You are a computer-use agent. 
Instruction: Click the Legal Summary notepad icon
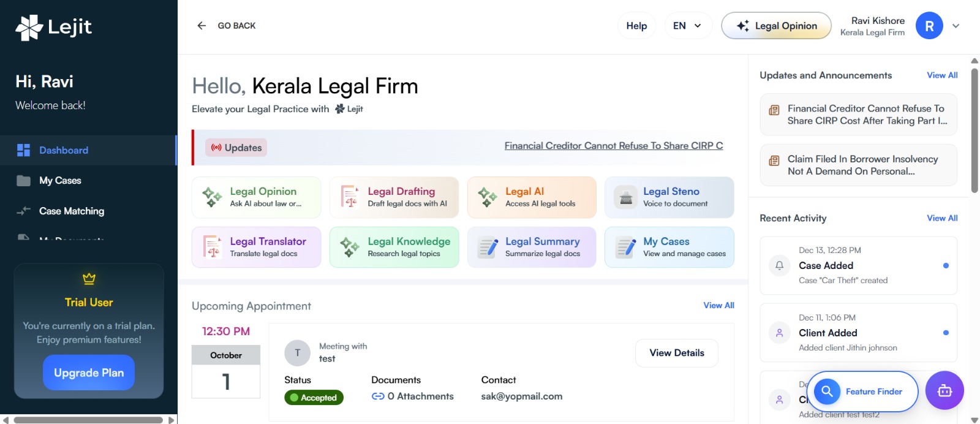coord(488,248)
